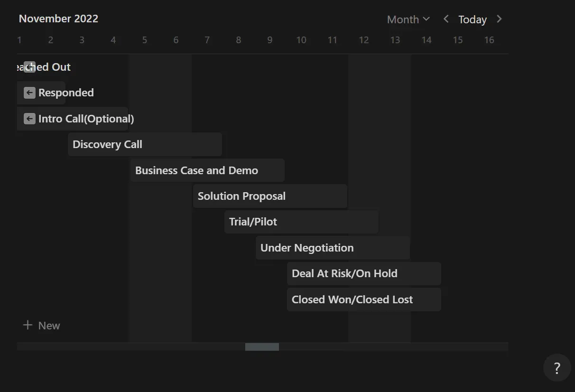Open the Deal At Risk/On Hold item

pyautogui.click(x=364, y=273)
